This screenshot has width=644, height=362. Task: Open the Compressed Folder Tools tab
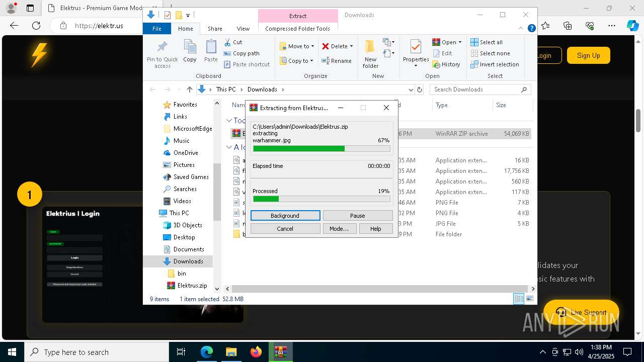click(x=298, y=29)
